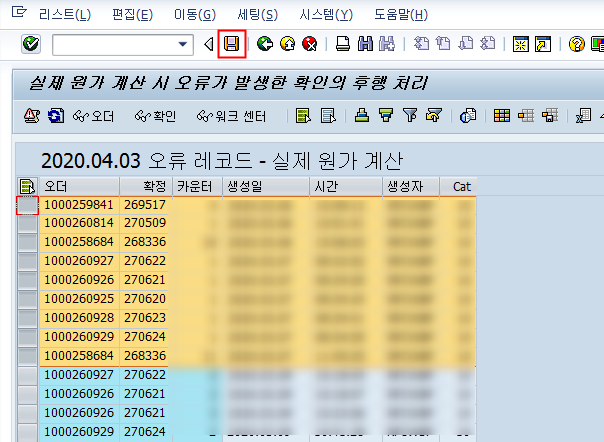The image size is (604, 442).
Task: Go to Previous Page icon
Action: (443, 44)
